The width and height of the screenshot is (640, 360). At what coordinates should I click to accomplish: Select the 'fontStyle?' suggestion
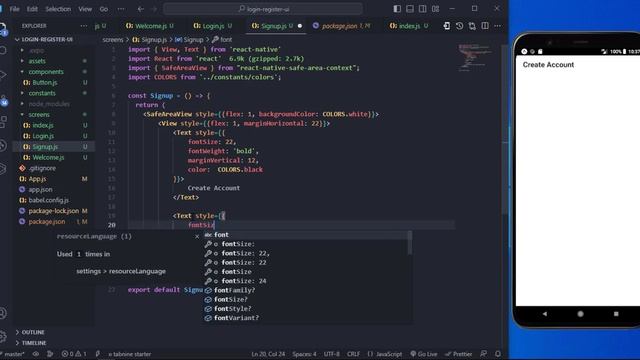[x=306, y=309]
